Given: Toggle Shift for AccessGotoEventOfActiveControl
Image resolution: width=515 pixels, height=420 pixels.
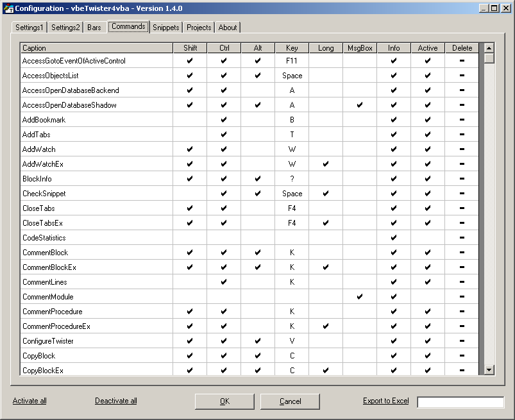Looking at the screenshot, I should point(190,60).
